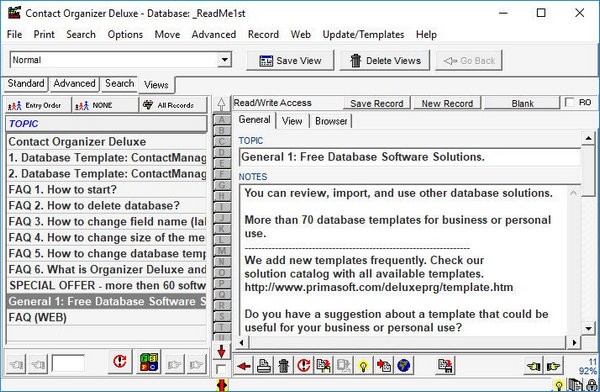Select 'FAQ 1. How to start?' row
The height and width of the screenshot is (392, 600).
coord(106,189)
